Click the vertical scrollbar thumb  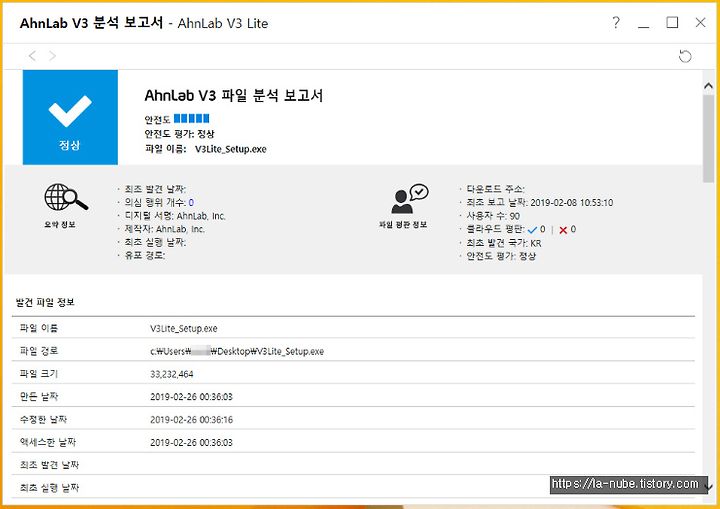709,138
